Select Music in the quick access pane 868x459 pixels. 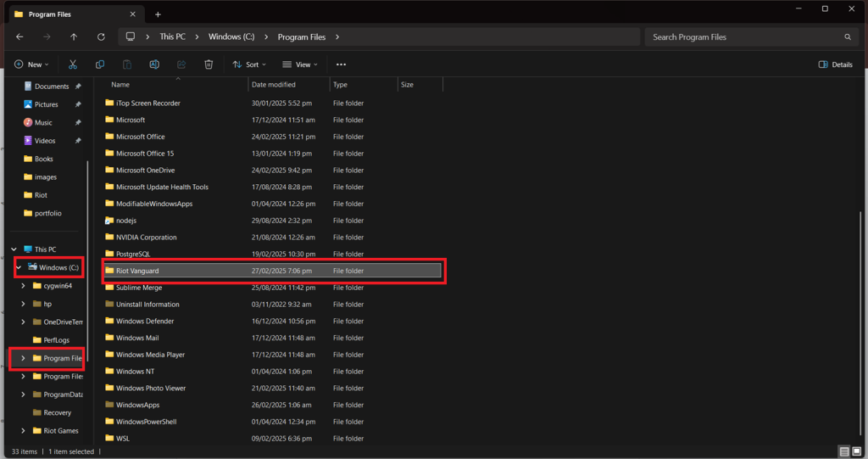43,122
